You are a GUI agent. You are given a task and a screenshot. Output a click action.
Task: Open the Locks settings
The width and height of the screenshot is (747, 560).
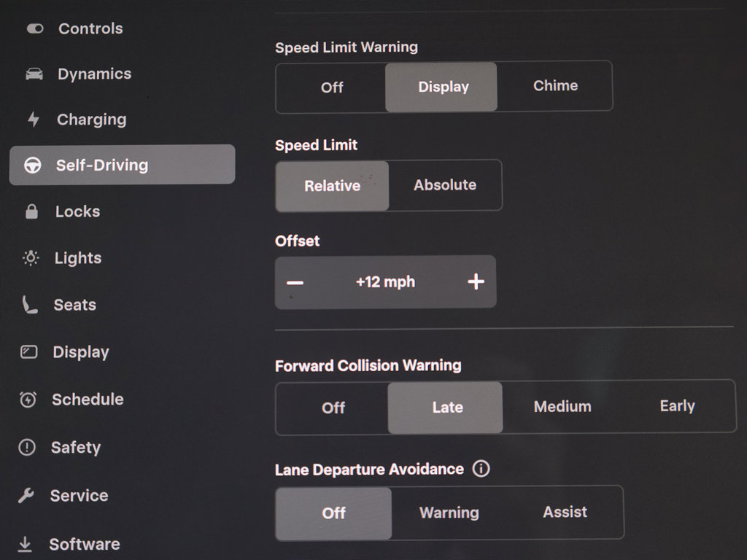click(77, 211)
